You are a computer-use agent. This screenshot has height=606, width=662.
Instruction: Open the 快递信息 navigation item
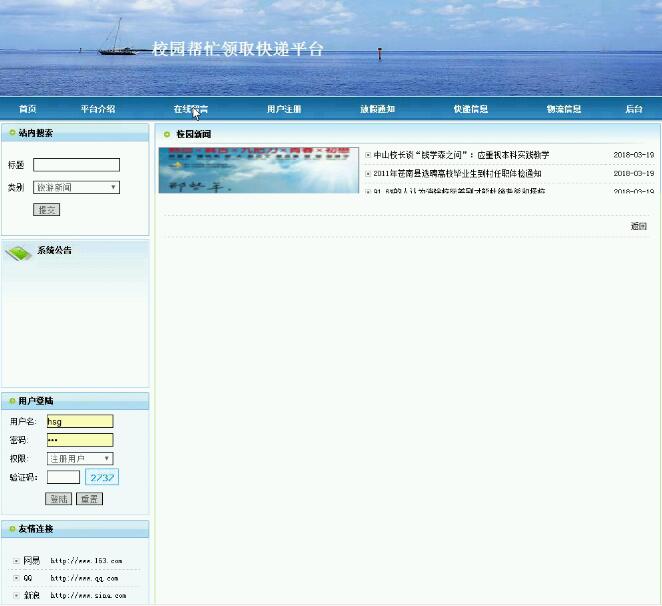pyautogui.click(x=471, y=109)
